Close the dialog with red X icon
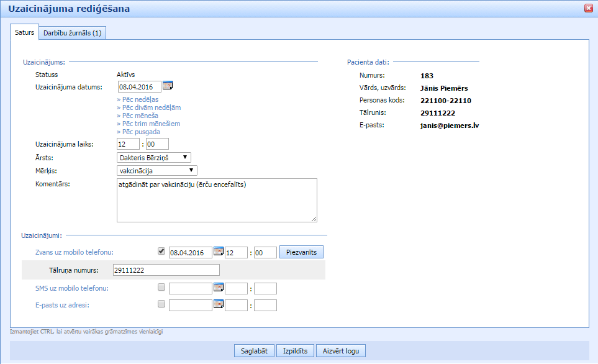598x364 pixels. coord(589,8)
